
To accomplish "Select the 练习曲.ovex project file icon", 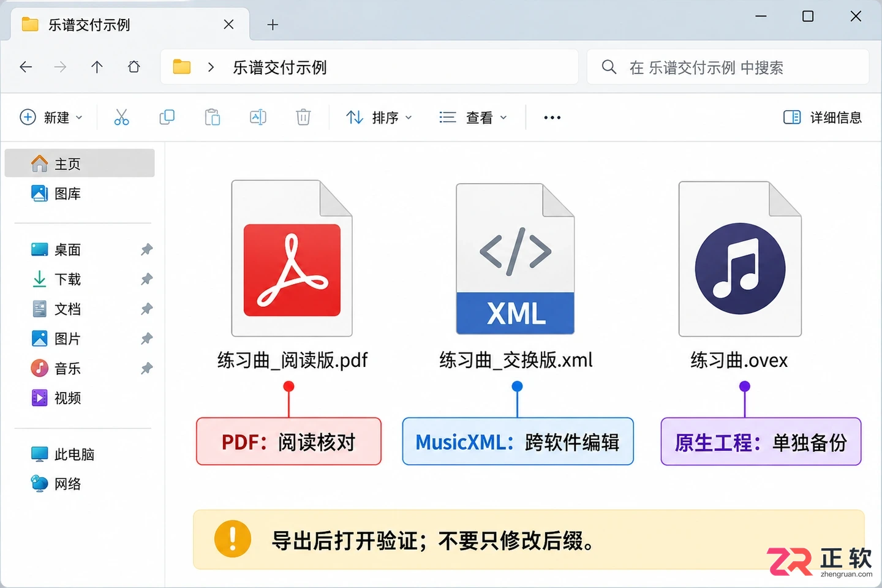I will (x=740, y=258).
